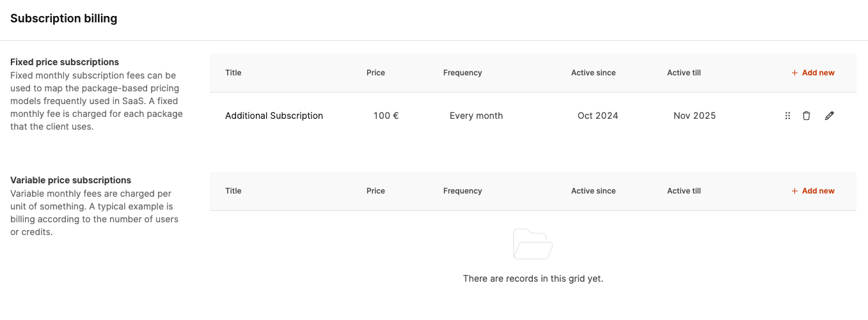868x320 pixels.
Task: Click Frequency header in fixed price table
Action: 462,73
